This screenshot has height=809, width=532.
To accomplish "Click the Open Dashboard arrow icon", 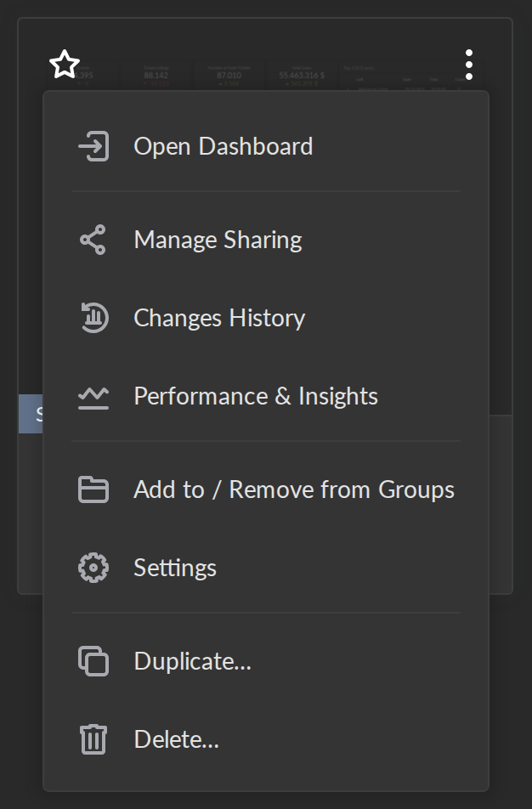I will pos(93,146).
